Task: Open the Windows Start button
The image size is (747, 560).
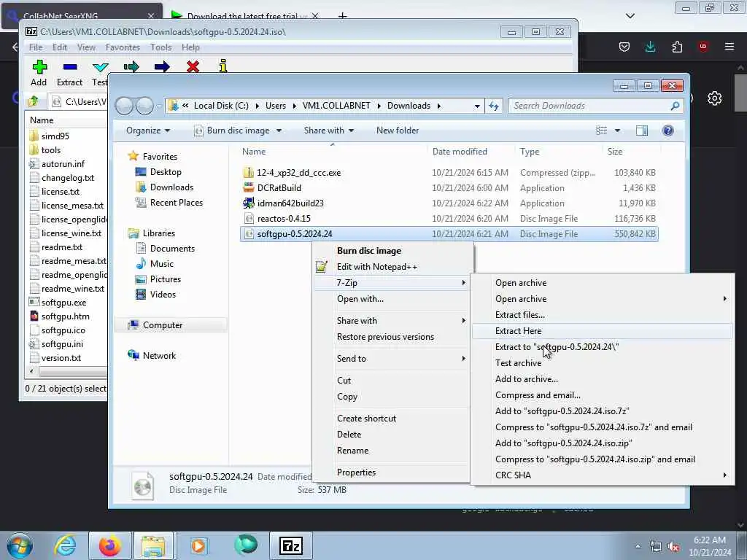Action: pyautogui.click(x=20, y=545)
